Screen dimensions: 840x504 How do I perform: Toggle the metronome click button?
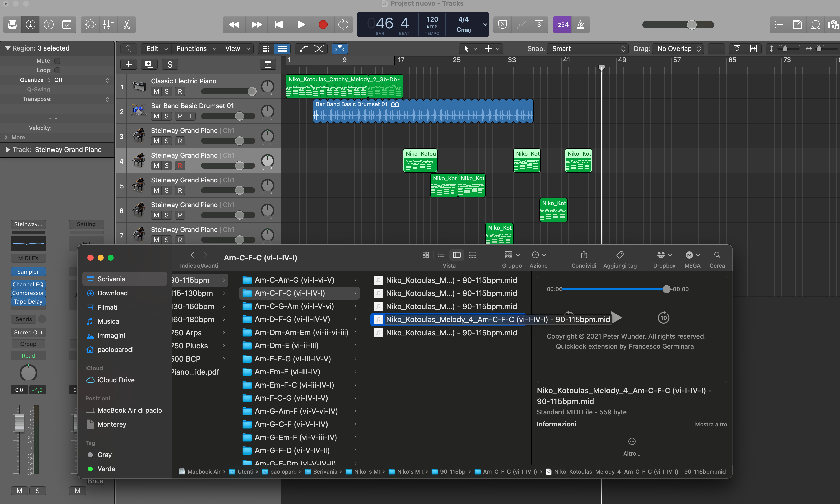[580, 24]
